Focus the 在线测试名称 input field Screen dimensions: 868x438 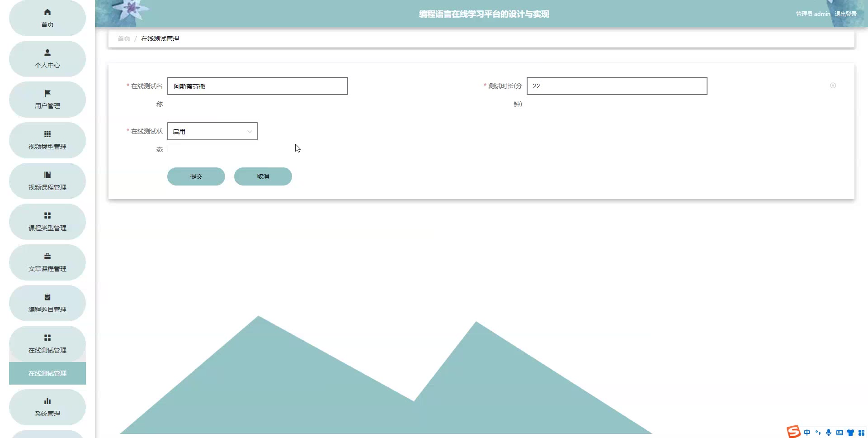tap(258, 86)
